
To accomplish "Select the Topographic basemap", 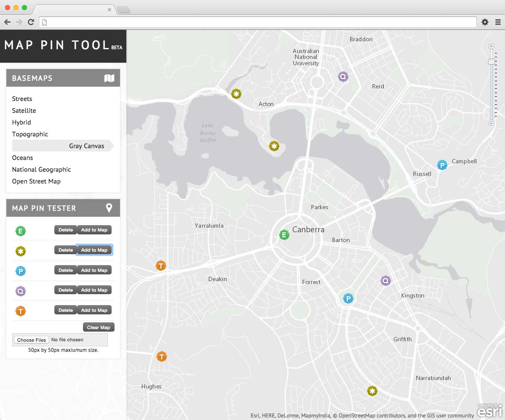I will coord(30,134).
